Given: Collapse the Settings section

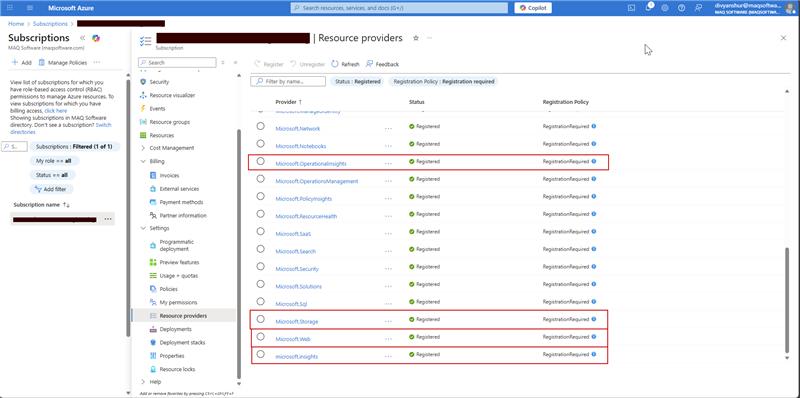Looking at the screenshot, I should [143, 228].
